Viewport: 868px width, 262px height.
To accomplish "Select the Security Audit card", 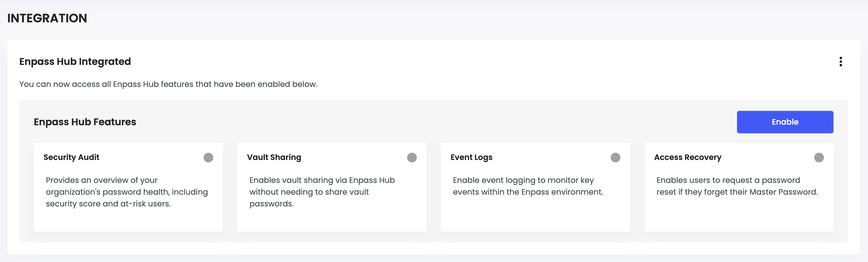I will [128, 187].
